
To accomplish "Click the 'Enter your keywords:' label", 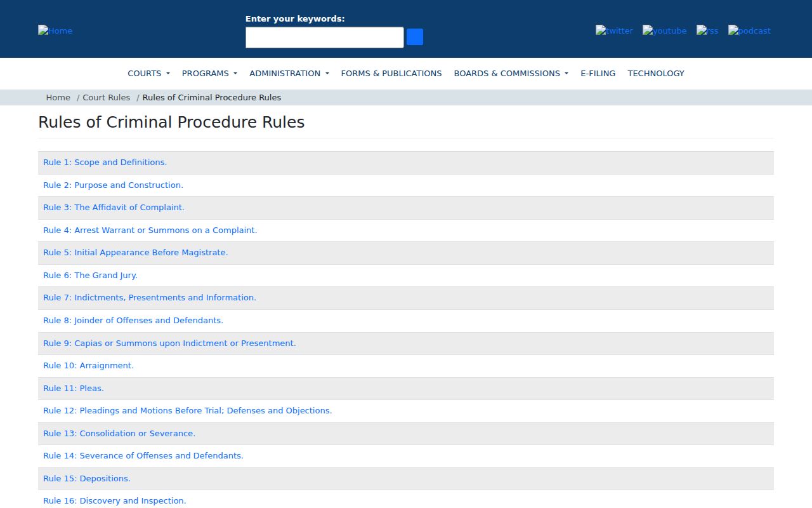I will [x=295, y=18].
